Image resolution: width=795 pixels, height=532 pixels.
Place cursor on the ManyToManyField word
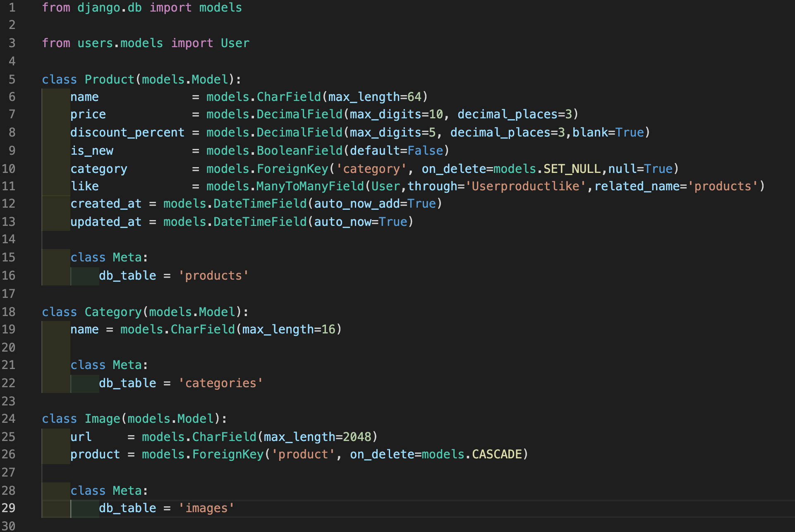310,187
